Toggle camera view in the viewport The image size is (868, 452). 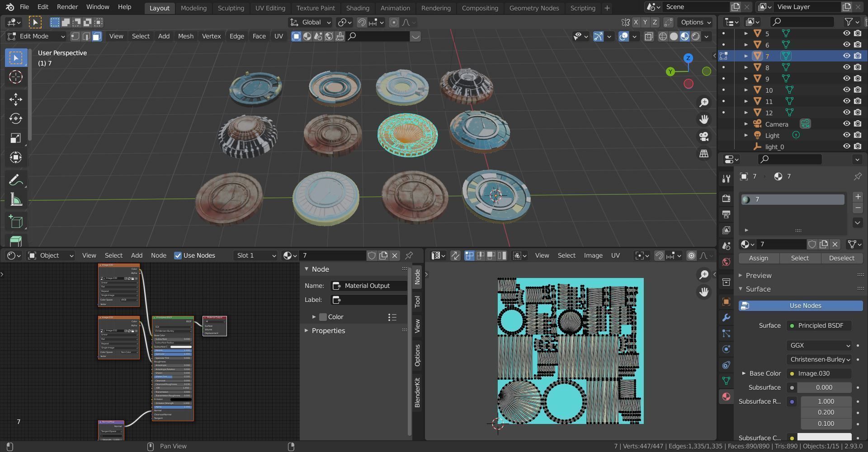coord(703,137)
